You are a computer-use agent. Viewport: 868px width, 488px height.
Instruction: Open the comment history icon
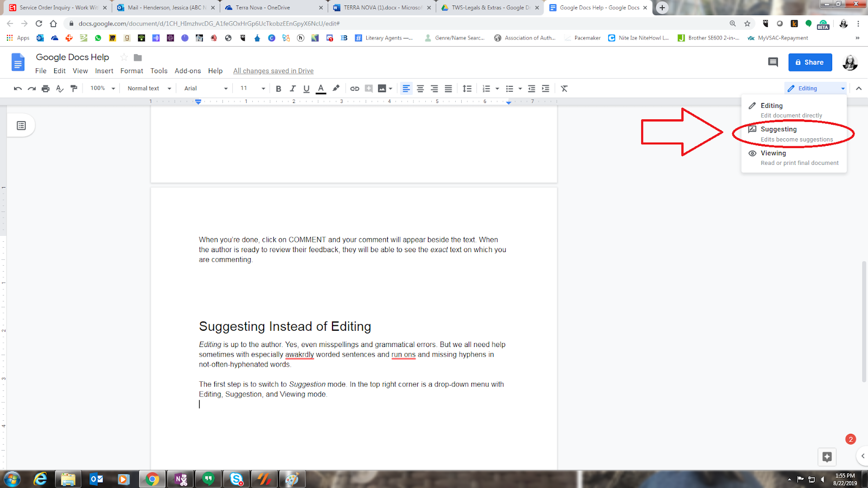point(773,62)
